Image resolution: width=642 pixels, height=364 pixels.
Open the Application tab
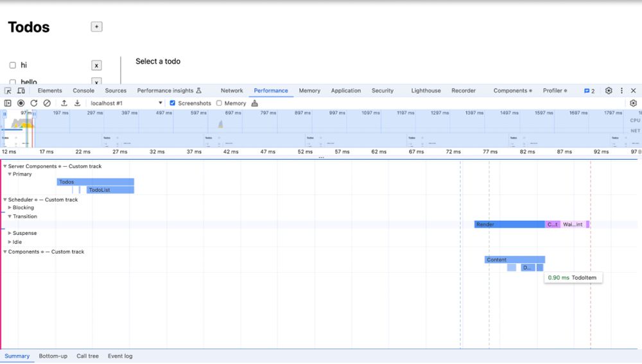click(x=346, y=91)
